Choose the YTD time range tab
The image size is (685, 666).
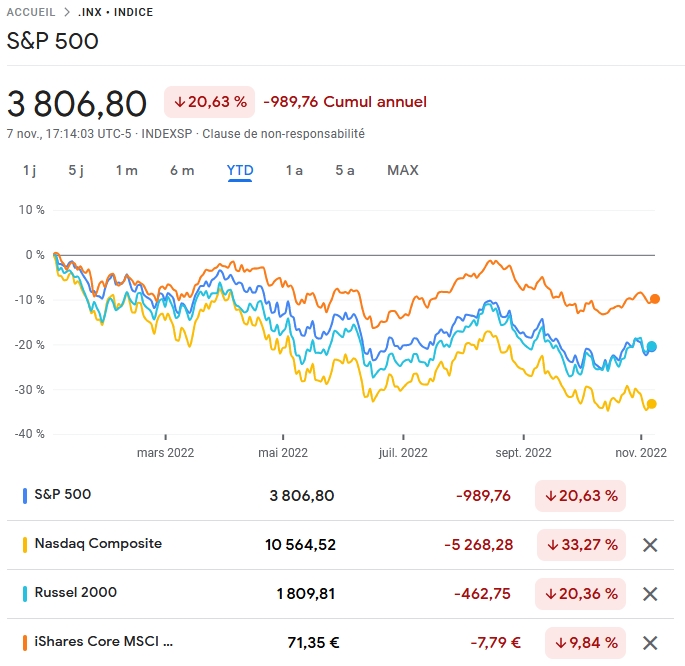240,170
